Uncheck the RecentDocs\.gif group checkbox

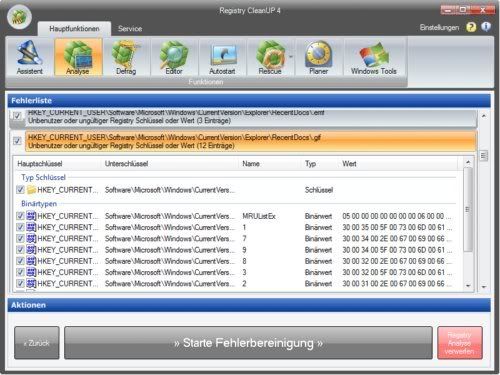[x=17, y=141]
